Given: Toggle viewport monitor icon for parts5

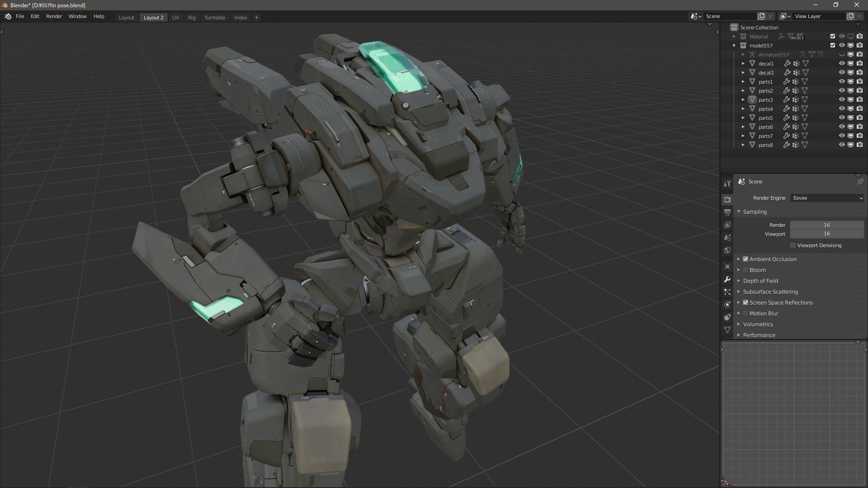Looking at the screenshot, I should (850, 118).
